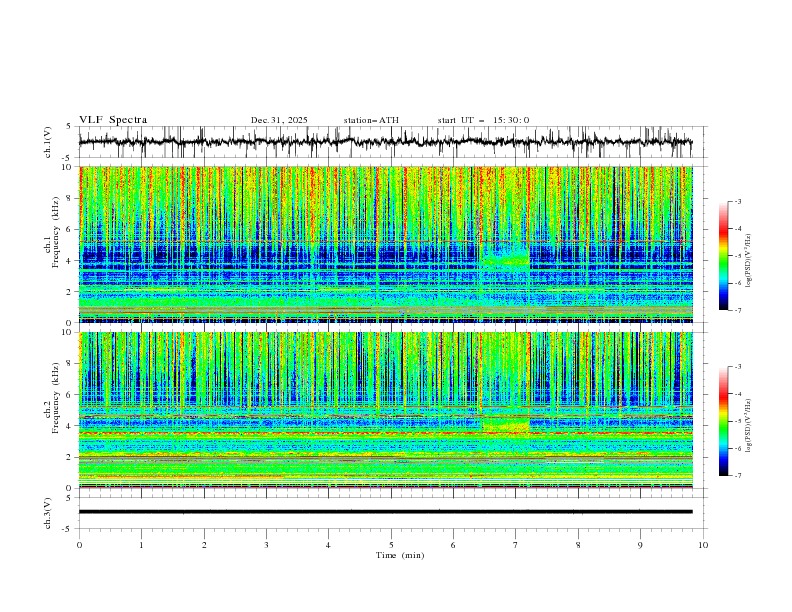Image resolution: width=792 pixels, height=612 pixels.
Task: Click the green 4 kHz burst in ch.2 spectrogram
Action: [x=506, y=424]
